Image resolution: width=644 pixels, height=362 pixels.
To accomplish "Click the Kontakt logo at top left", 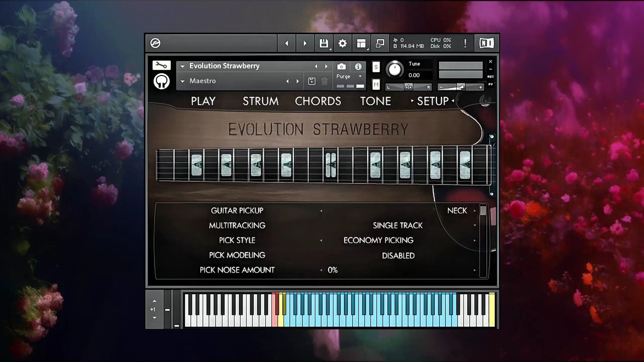I will click(155, 43).
